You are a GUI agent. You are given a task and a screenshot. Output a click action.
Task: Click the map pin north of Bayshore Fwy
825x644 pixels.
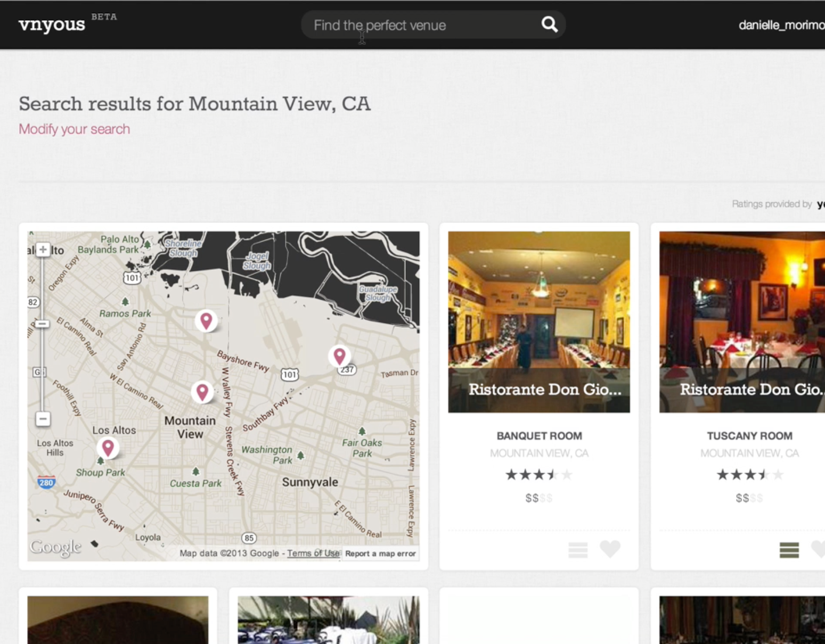(206, 320)
